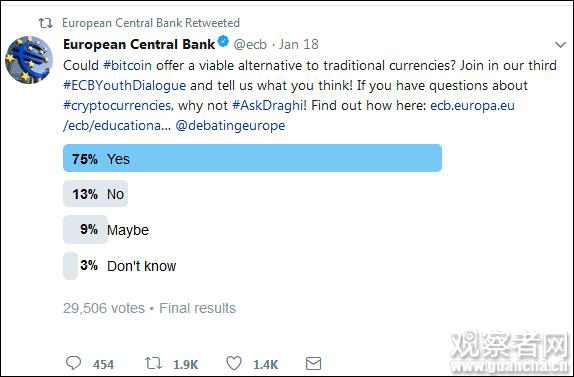This screenshot has width=574, height=377.
Task: Click the 75% Yes poll bar
Action: (x=252, y=158)
